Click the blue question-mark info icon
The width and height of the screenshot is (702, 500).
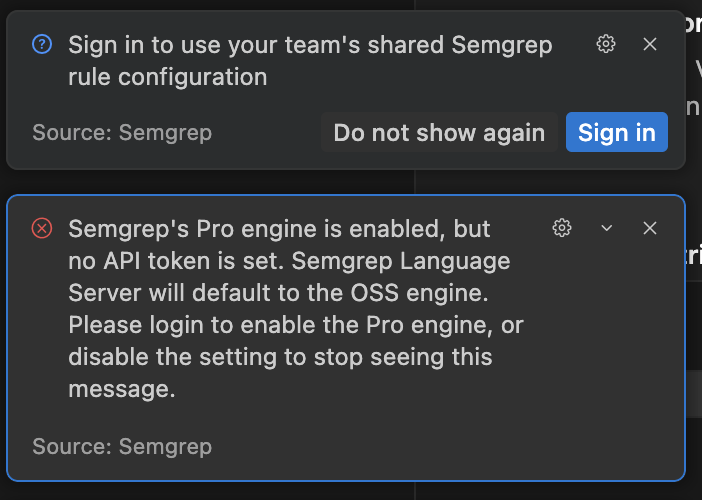coord(42,44)
